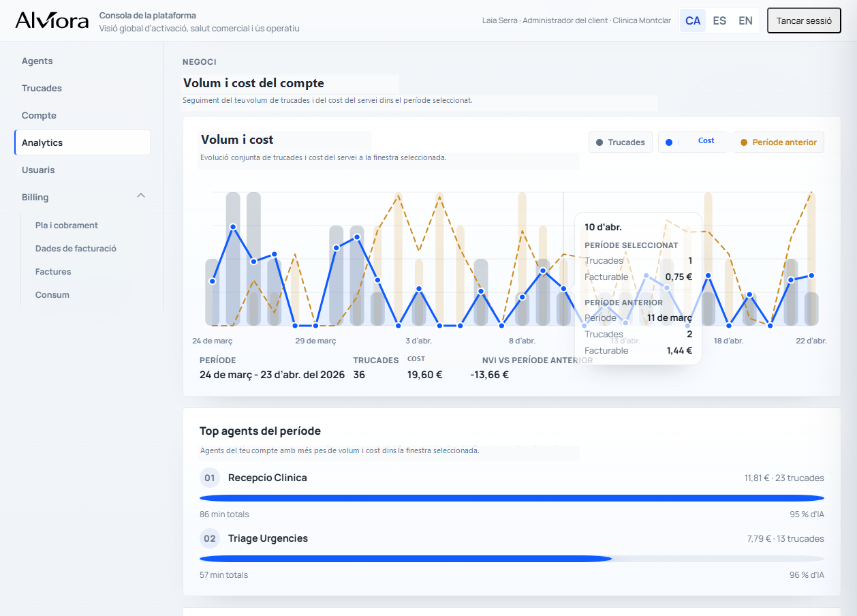This screenshot has height=616, width=857.
Task: Click the 01 rank badge
Action: pos(210,478)
